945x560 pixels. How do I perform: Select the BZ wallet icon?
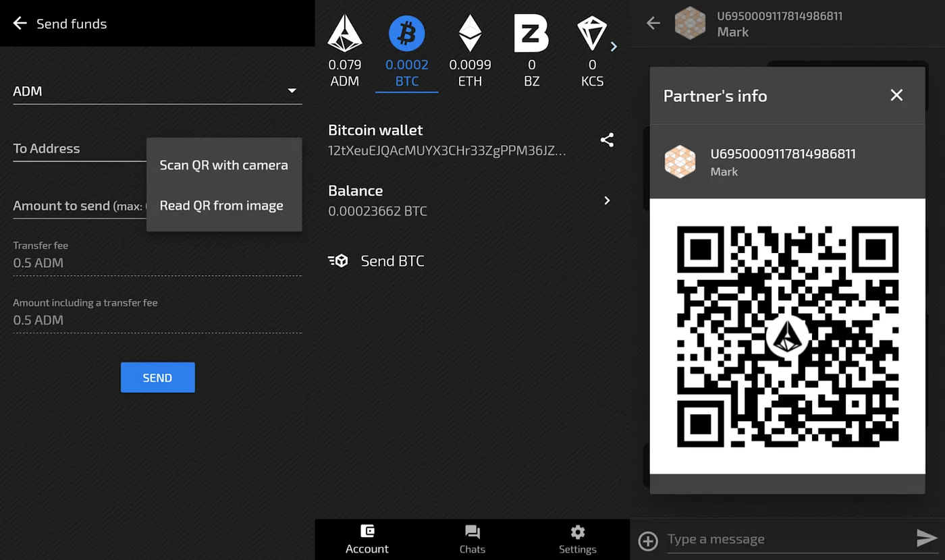click(531, 34)
